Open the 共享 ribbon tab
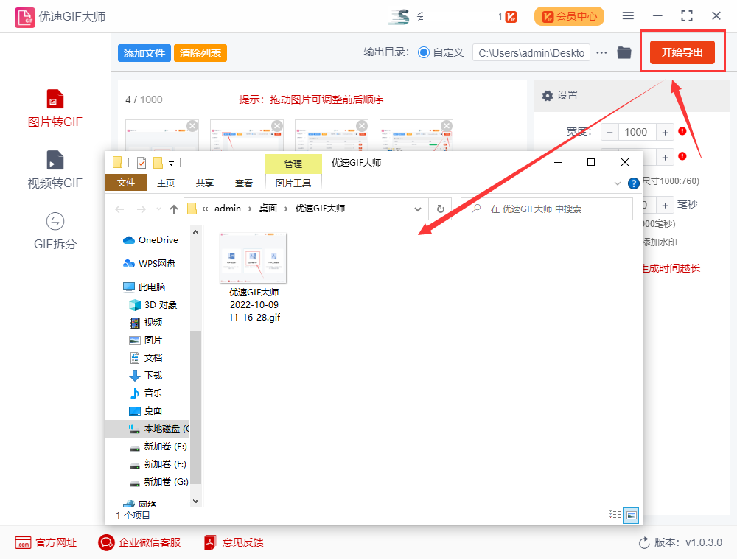Viewport: 737px width, 560px height. pos(204,183)
